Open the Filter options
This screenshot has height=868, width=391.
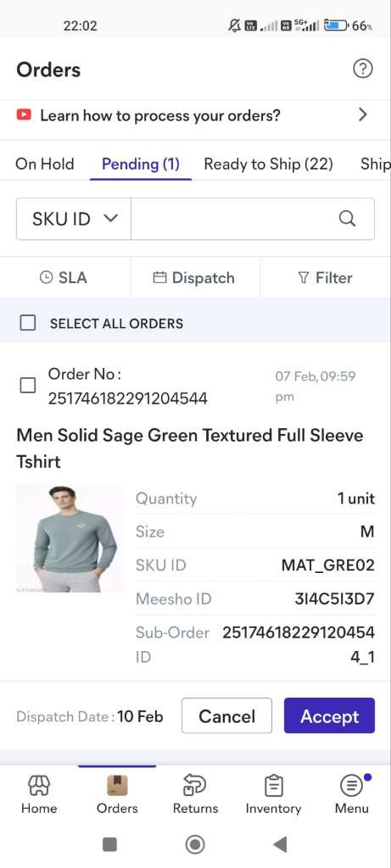pyautogui.click(x=325, y=278)
